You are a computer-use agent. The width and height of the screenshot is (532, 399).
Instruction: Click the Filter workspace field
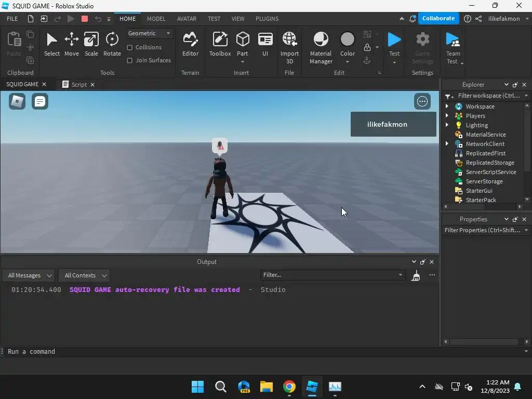point(488,96)
